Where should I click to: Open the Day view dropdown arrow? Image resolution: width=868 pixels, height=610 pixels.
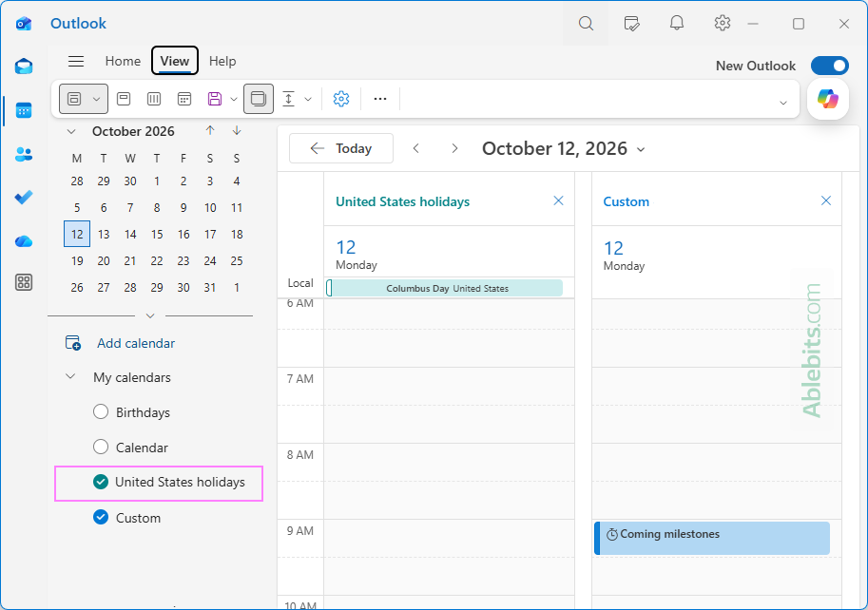click(96, 99)
